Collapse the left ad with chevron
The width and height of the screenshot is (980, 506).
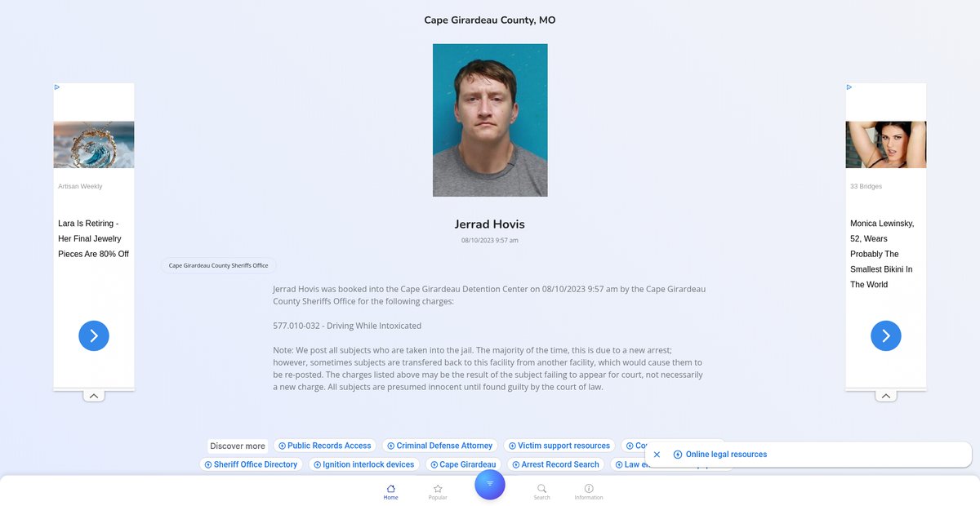click(94, 396)
